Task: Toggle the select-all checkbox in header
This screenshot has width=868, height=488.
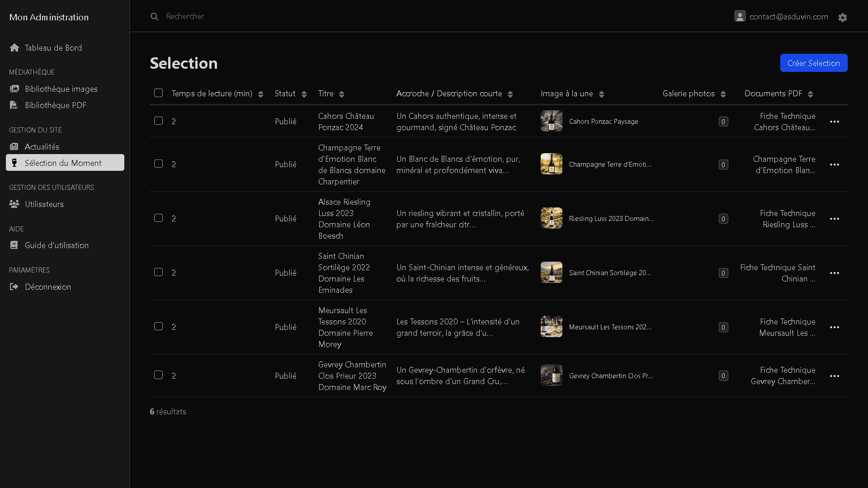Action: click(x=158, y=93)
